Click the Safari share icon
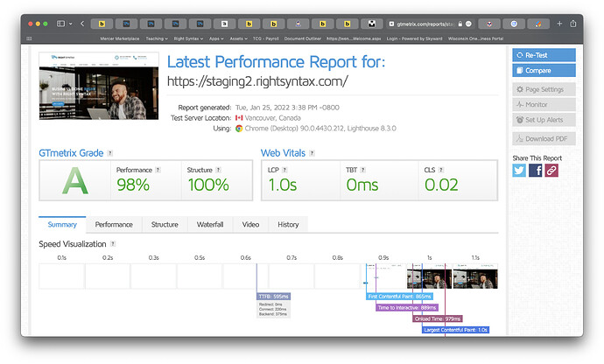Image resolution: width=604 pixels, height=364 pixels. pos(573,24)
